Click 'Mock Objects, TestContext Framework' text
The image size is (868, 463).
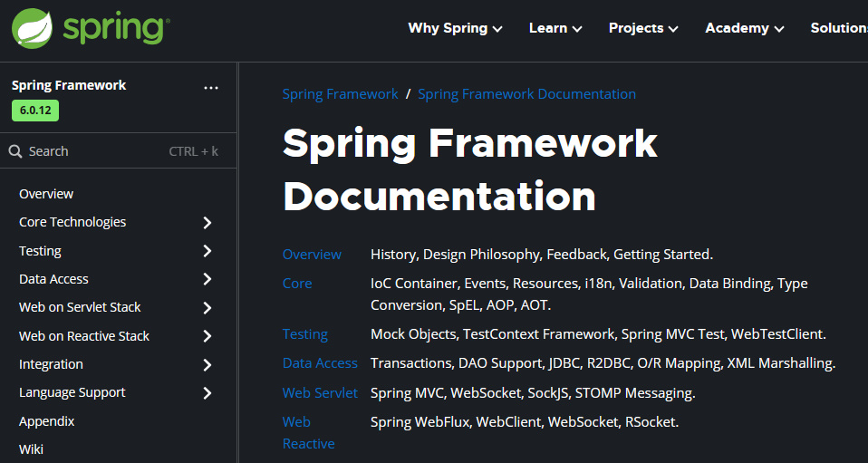(x=493, y=334)
